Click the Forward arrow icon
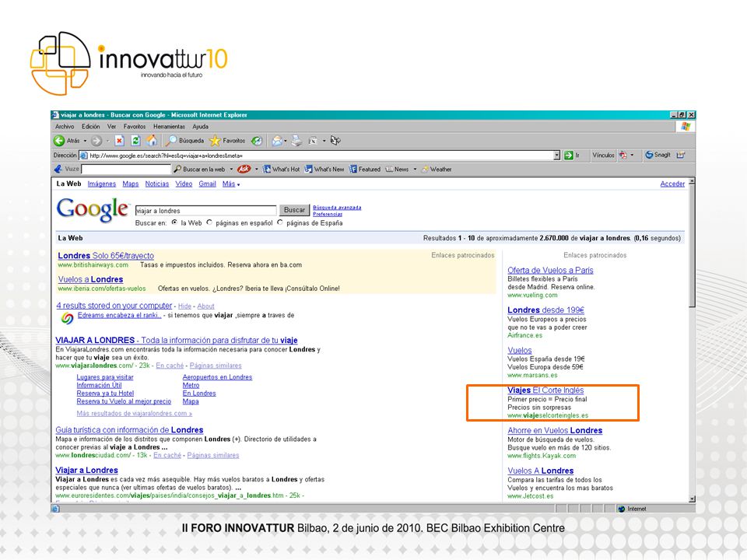 96,141
